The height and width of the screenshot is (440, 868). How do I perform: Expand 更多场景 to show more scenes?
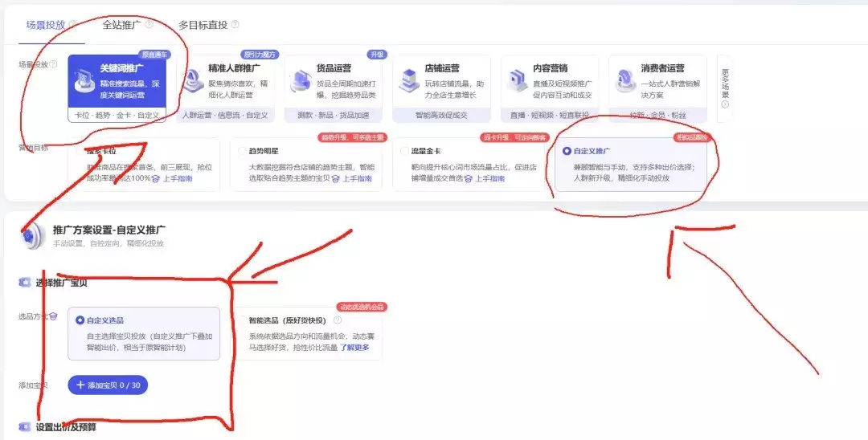point(725,88)
